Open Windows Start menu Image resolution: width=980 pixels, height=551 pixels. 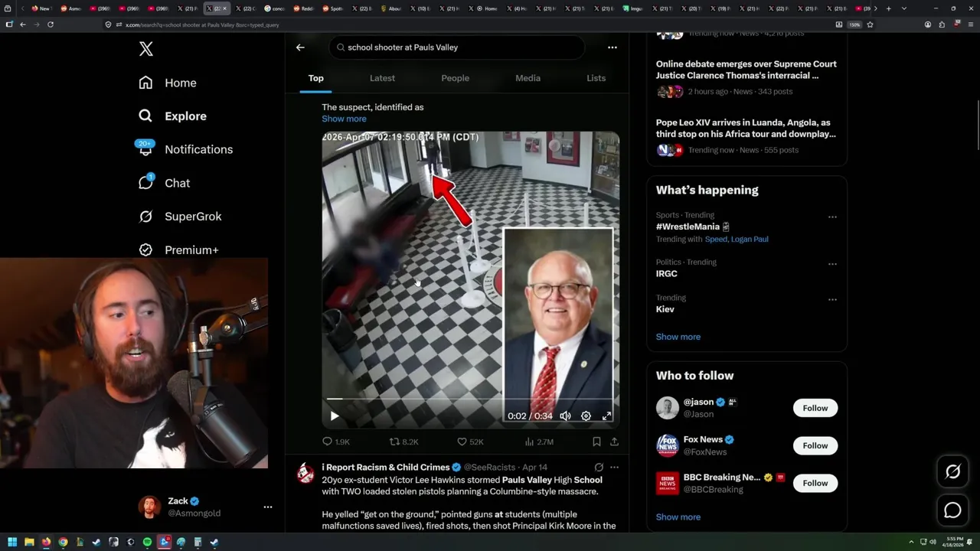coord(12,542)
